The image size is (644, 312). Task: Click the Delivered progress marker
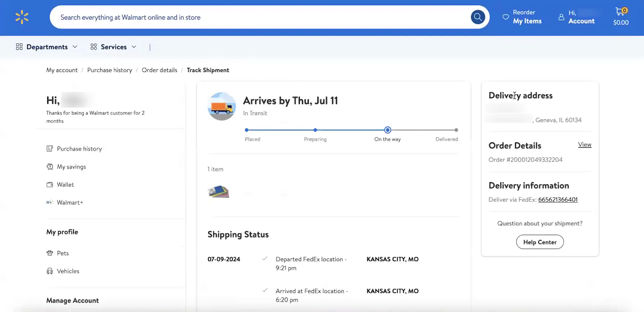coord(456,130)
